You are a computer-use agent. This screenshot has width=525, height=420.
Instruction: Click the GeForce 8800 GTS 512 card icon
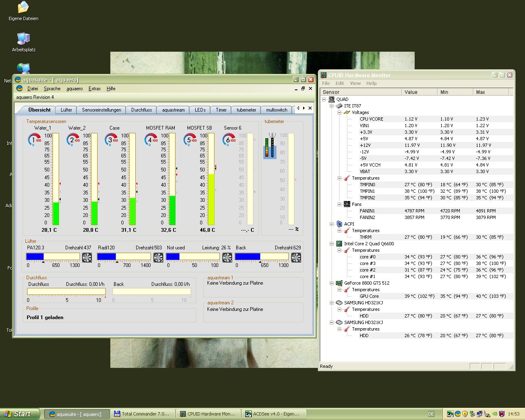tap(339, 283)
